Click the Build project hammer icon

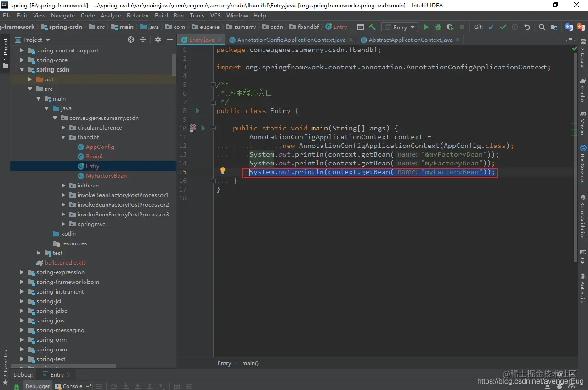[x=372, y=27]
